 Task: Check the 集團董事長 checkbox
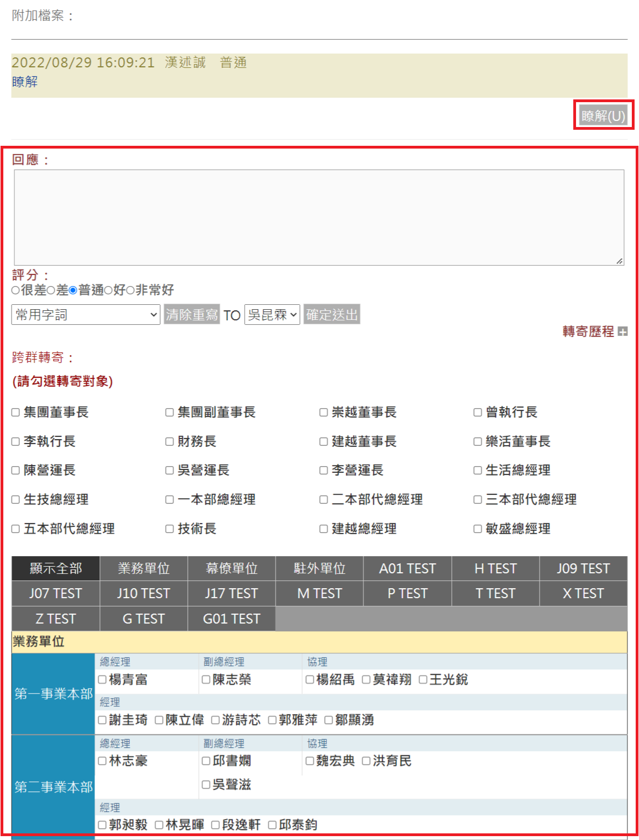pos(16,413)
